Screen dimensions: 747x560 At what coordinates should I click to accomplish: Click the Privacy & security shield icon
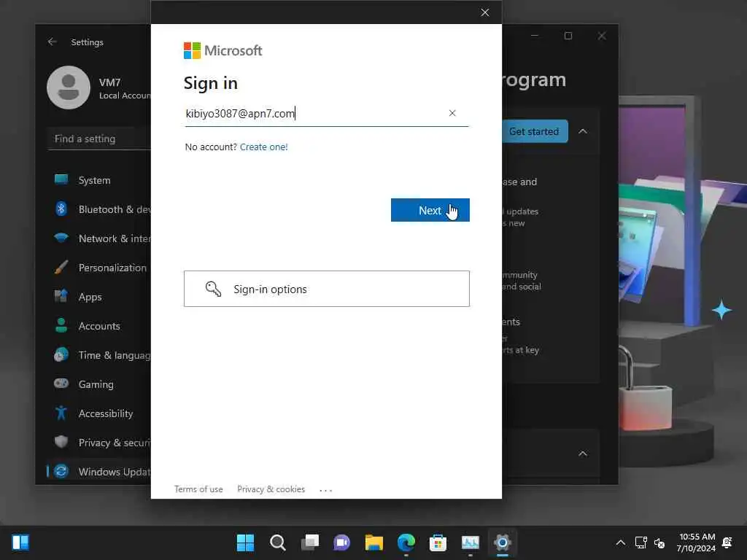point(61,443)
